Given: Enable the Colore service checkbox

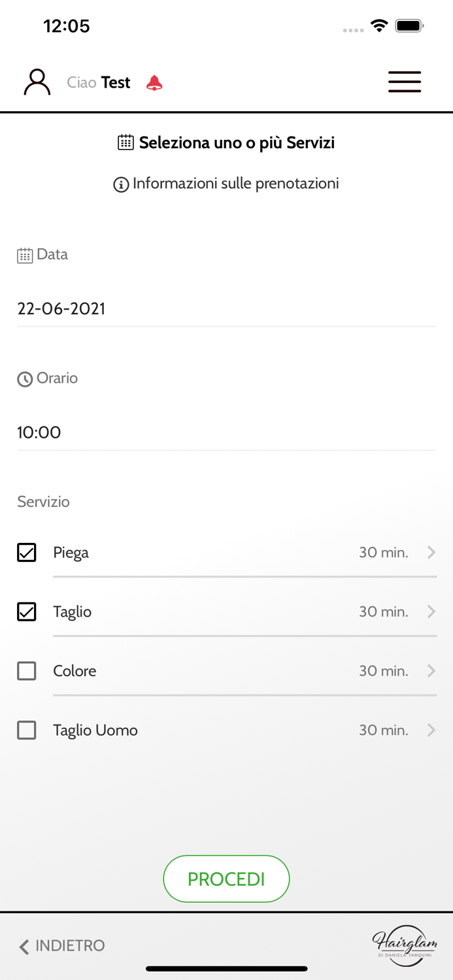Looking at the screenshot, I should tap(27, 671).
